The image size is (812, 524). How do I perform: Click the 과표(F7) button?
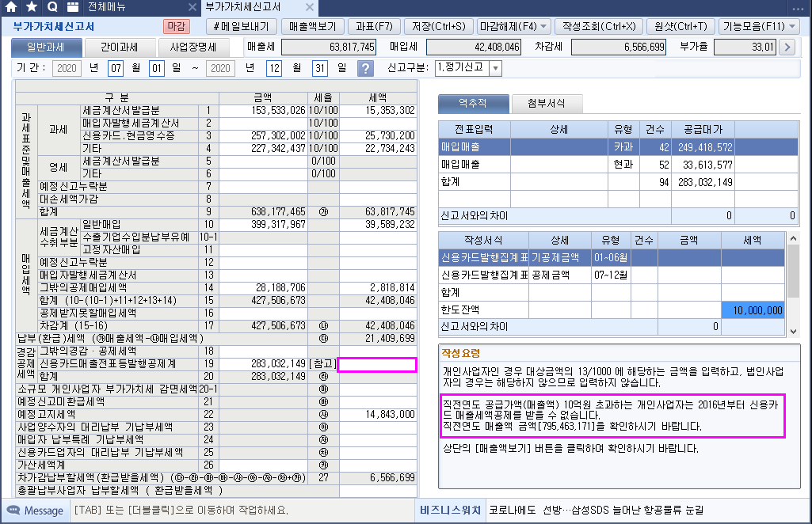click(374, 26)
